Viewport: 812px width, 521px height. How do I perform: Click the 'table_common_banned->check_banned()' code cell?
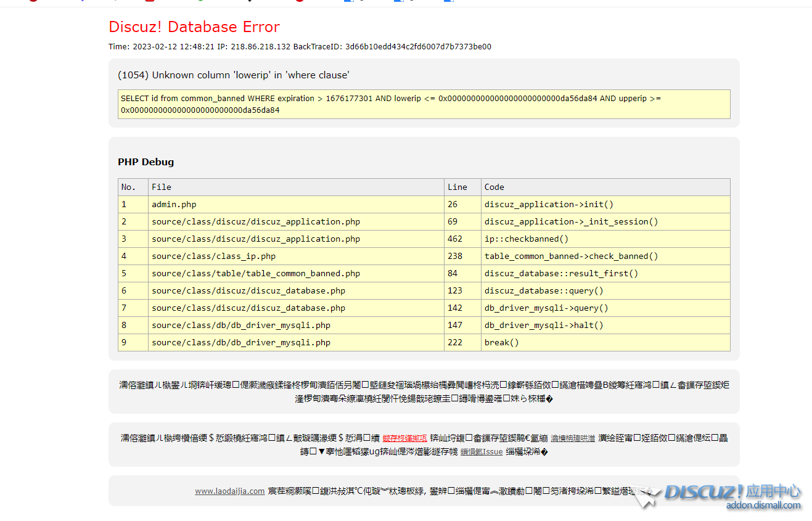click(605, 256)
